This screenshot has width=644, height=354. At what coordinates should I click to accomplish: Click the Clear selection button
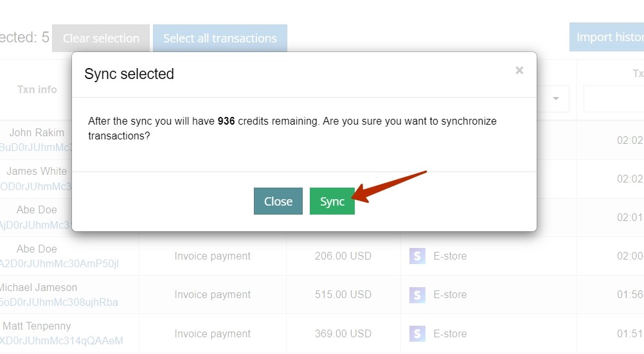pyautogui.click(x=101, y=38)
